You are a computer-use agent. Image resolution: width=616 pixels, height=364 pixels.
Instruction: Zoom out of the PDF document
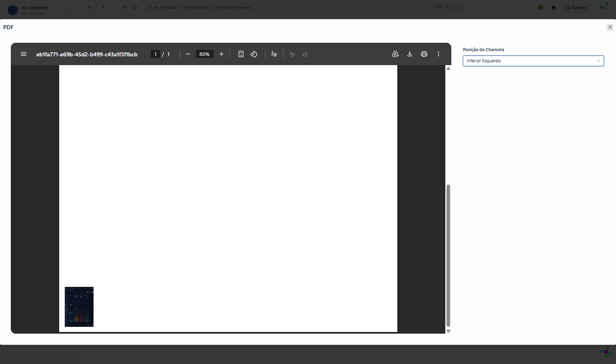pos(188,54)
